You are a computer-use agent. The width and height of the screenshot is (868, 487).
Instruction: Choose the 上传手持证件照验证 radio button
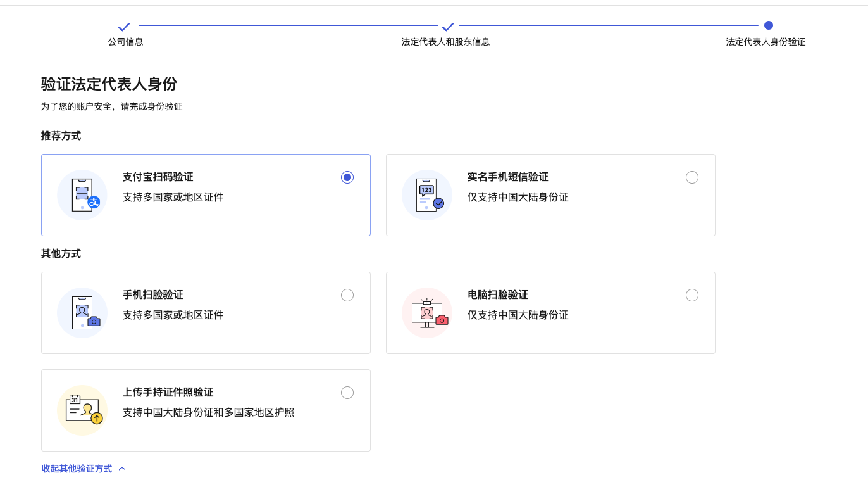(x=347, y=393)
